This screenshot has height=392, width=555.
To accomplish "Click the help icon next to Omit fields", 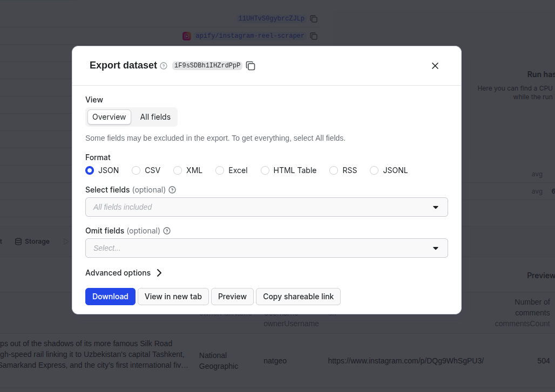I will pyautogui.click(x=167, y=231).
